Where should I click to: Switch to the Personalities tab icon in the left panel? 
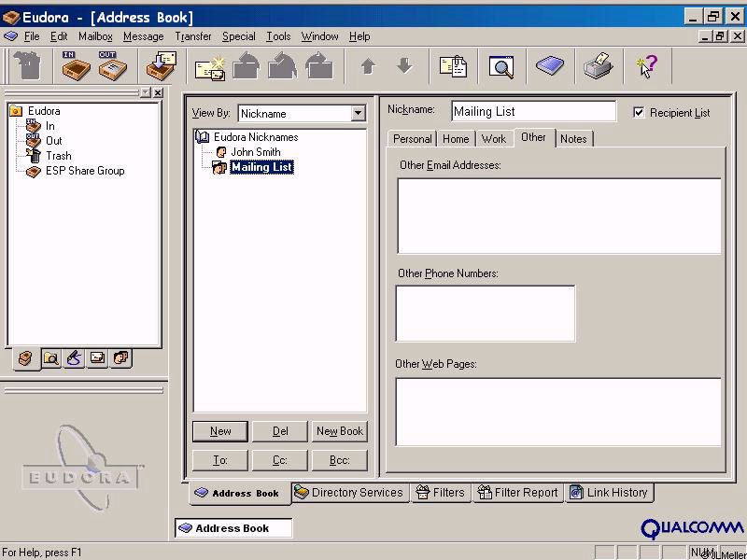point(120,358)
